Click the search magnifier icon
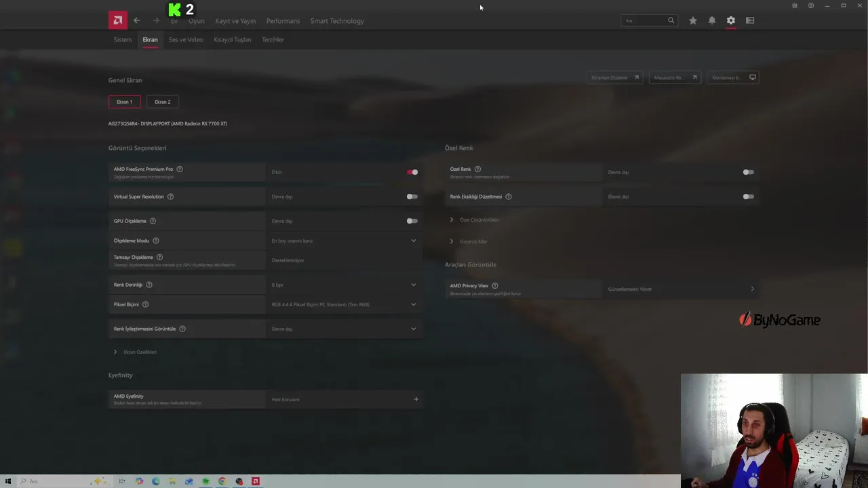868x488 pixels. (671, 20)
